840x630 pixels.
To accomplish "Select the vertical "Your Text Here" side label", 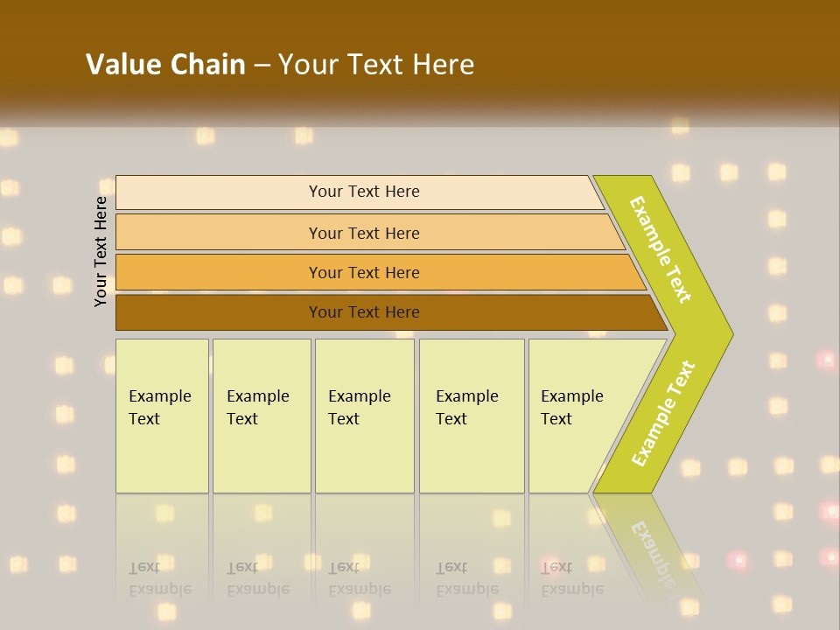I will tap(101, 251).
